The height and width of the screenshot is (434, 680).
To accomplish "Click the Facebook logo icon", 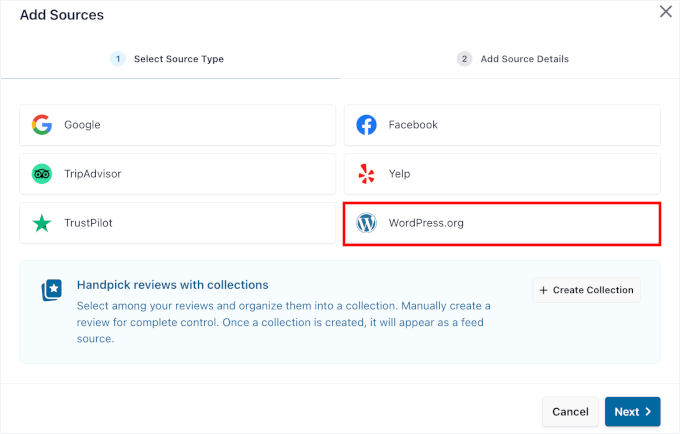I will point(367,125).
